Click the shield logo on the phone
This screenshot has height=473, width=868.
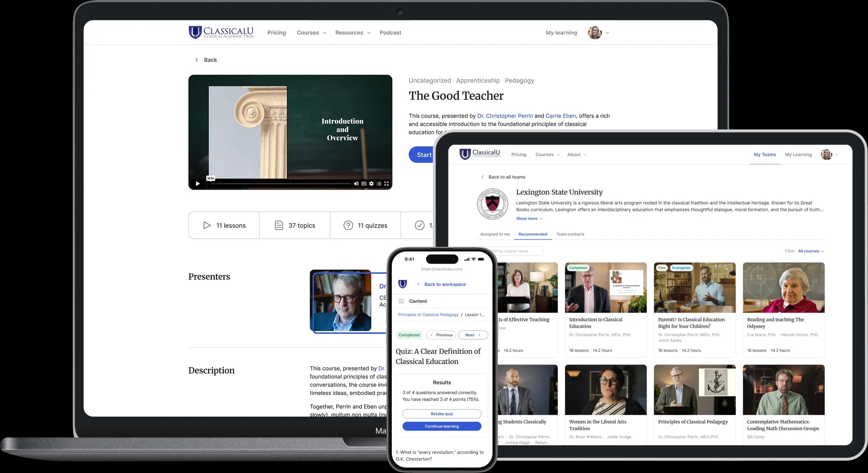pos(403,284)
